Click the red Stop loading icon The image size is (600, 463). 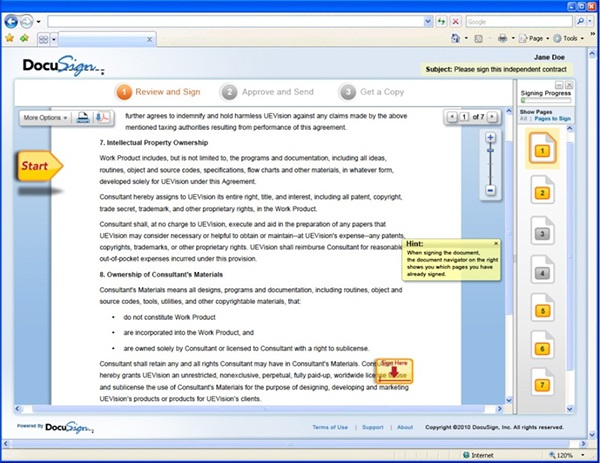point(455,21)
